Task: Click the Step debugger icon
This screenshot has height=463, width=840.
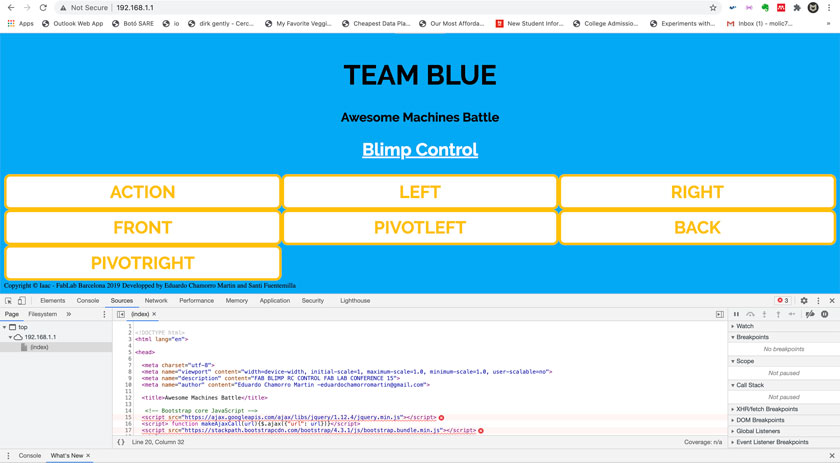Action: 792,314
